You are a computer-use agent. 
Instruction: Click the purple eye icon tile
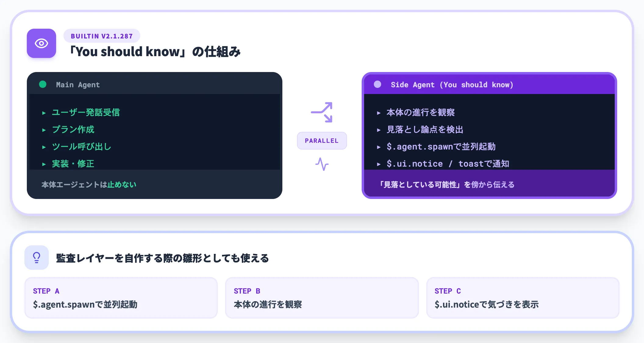tap(41, 43)
